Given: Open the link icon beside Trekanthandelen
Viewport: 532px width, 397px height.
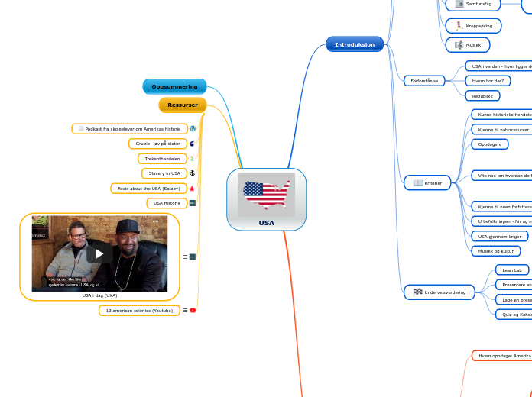Looking at the screenshot, I should point(192,158).
